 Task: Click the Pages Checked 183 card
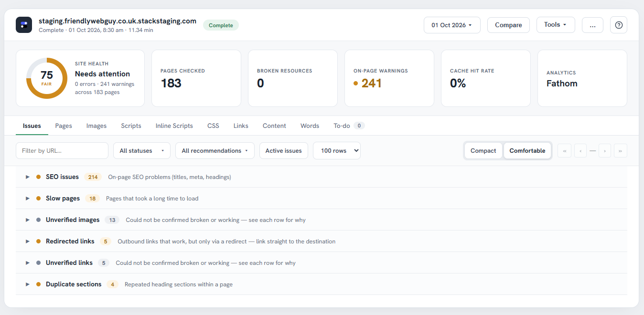tap(196, 78)
